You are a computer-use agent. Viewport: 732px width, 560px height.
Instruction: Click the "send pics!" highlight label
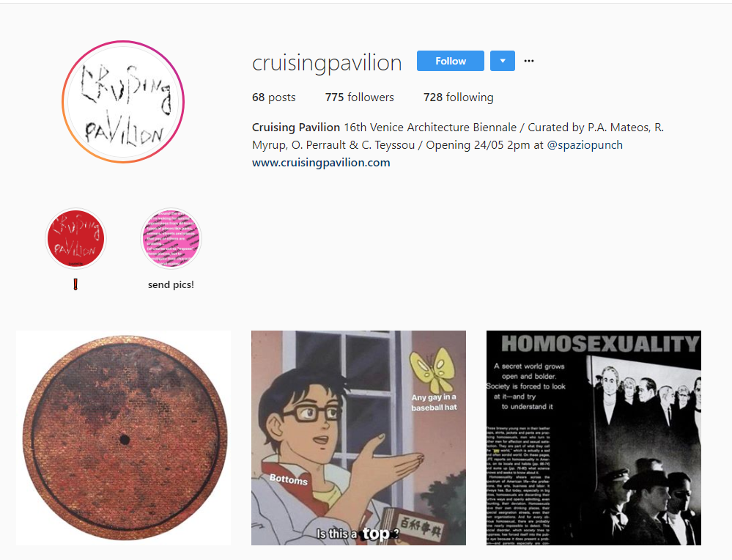tap(171, 284)
